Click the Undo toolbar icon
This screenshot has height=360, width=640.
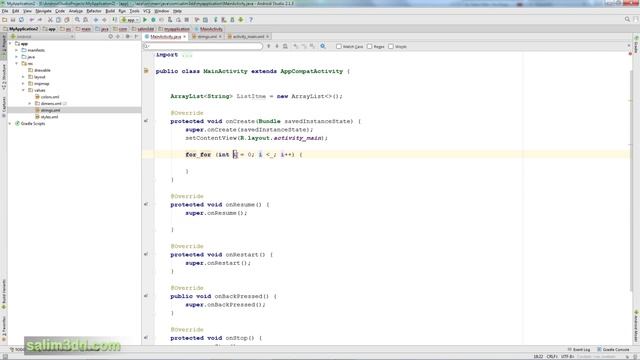pos(31,20)
